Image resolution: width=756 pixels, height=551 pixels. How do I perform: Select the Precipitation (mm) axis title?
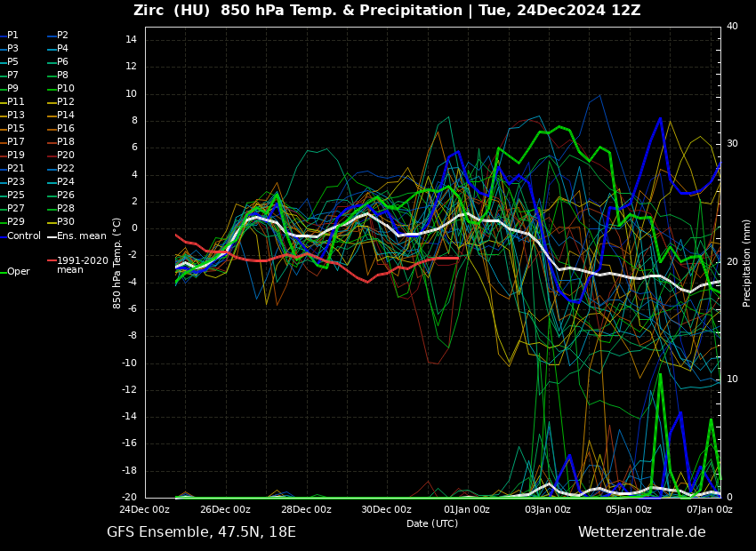point(747,262)
